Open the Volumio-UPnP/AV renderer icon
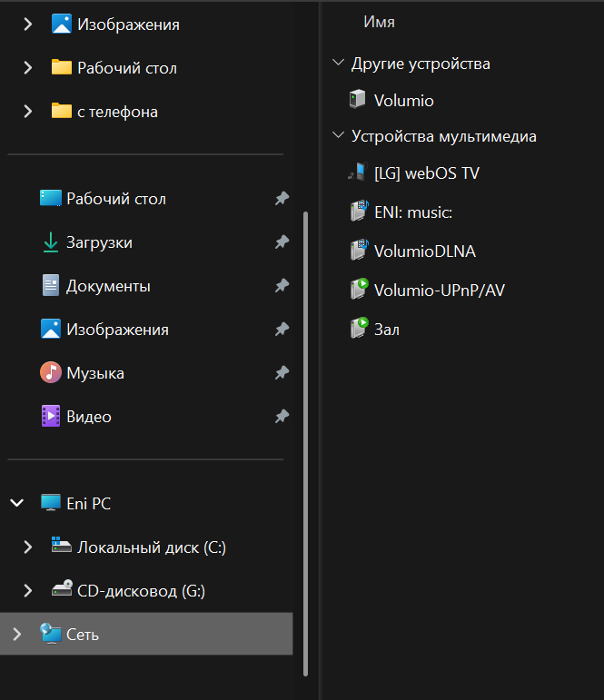Image resolution: width=604 pixels, height=700 pixels. click(x=358, y=290)
